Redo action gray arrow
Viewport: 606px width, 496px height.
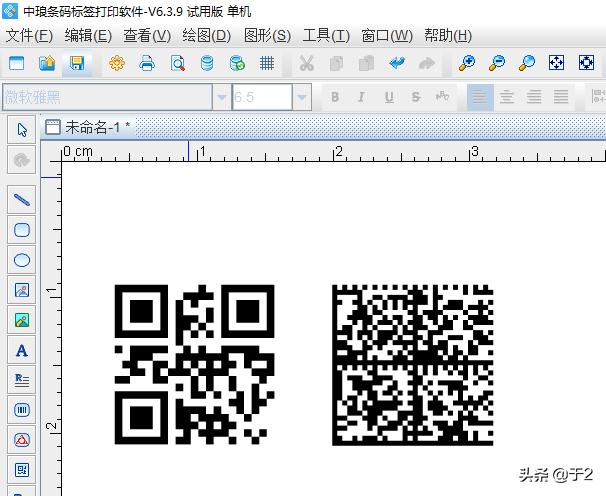427,63
